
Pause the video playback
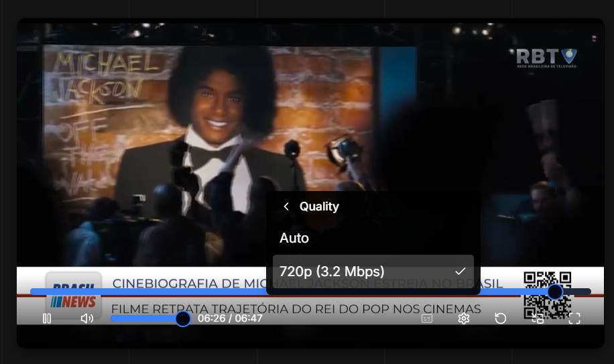tap(47, 318)
